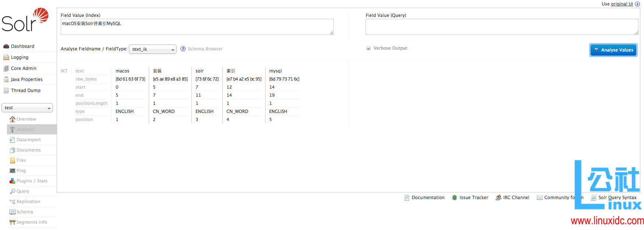Click the Issue Tracker bug icon

point(455,198)
